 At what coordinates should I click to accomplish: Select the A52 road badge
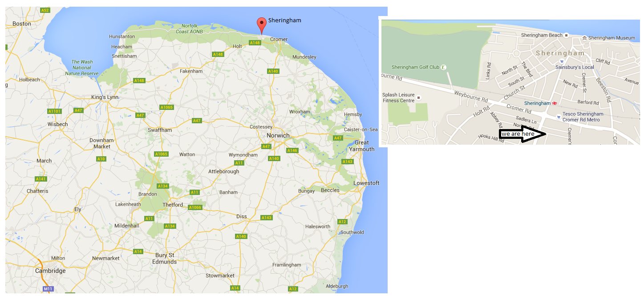click(x=45, y=10)
